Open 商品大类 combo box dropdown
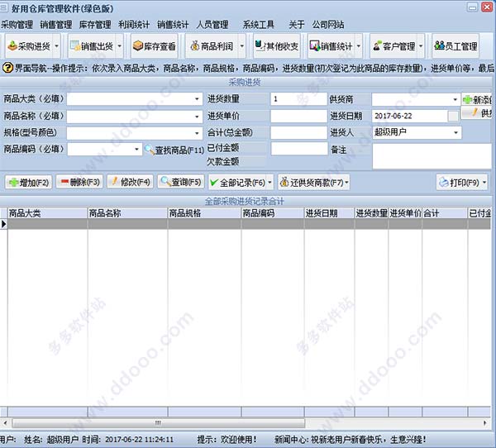Image resolution: width=496 pixels, height=448 pixels. (197, 99)
